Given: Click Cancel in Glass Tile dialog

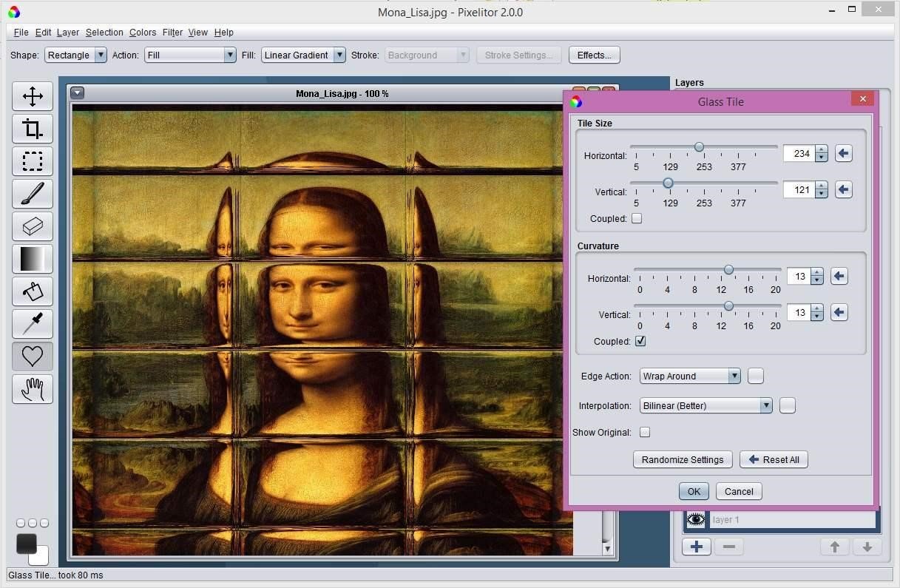Looking at the screenshot, I should [739, 491].
